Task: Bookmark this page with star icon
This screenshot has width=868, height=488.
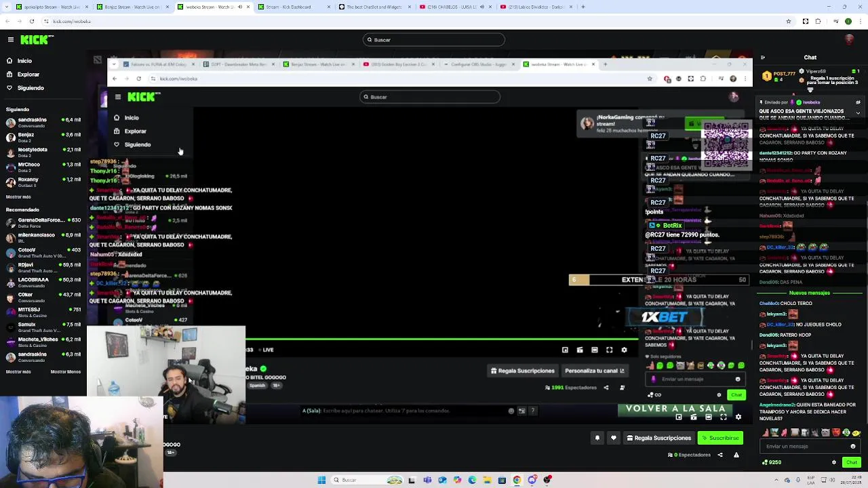Action: pyautogui.click(x=788, y=22)
